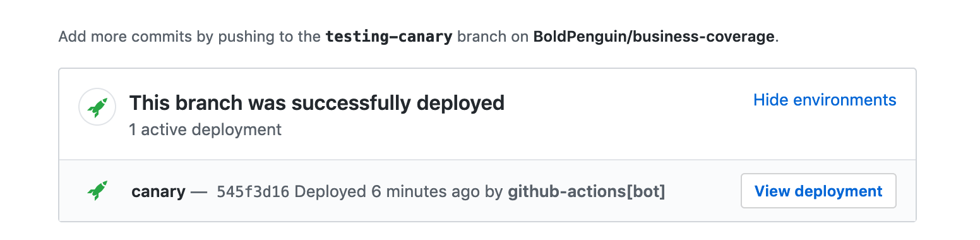The image size is (980, 240).
Task: Click the testing-canary branch name
Action: (x=389, y=37)
